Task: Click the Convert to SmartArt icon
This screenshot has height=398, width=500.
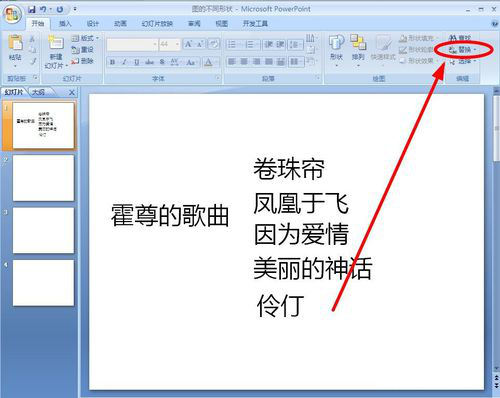Action: pyautogui.click(x=310, y=61)
